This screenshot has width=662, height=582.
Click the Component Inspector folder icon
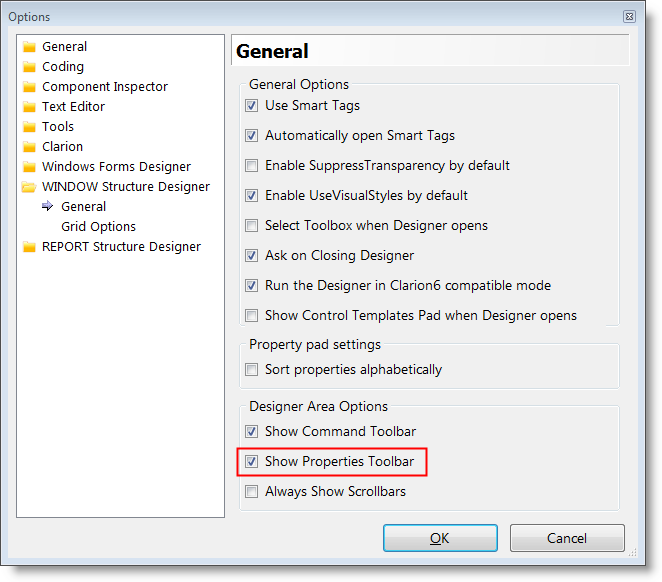(x=29, y=87)
